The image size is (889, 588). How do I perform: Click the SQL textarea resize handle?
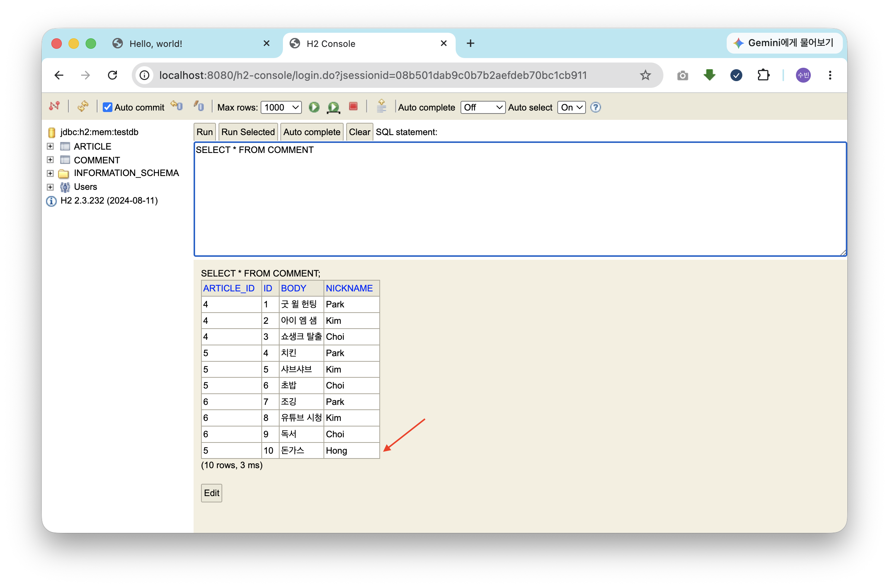(843, 253)
